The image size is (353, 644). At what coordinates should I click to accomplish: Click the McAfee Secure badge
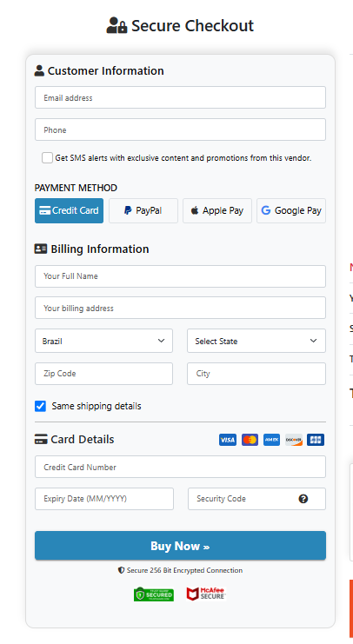pyautogui.click(x=206, y=594)
